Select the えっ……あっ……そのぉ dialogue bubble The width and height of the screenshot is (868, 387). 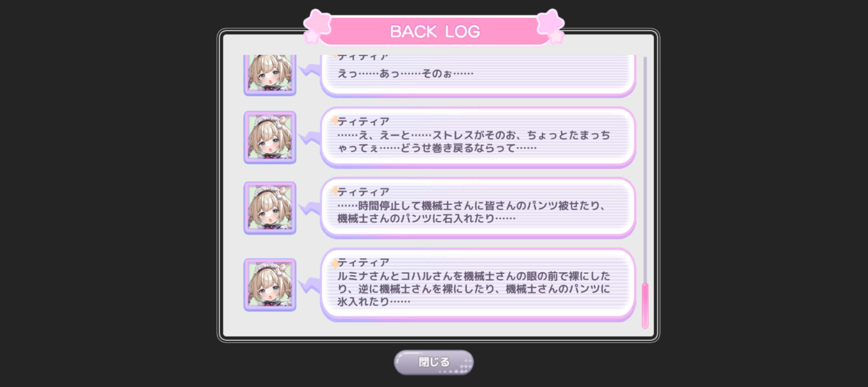tap(478, 76)
